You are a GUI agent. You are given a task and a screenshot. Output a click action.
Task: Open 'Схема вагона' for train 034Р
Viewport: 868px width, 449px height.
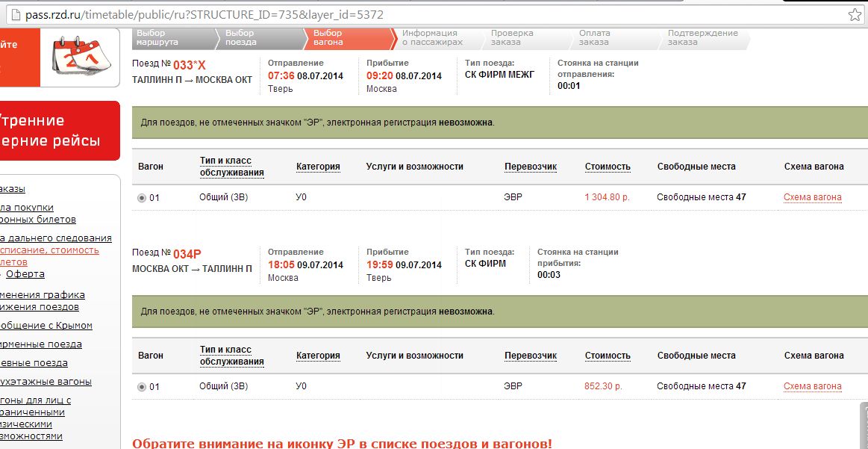(x=812, y=387)
